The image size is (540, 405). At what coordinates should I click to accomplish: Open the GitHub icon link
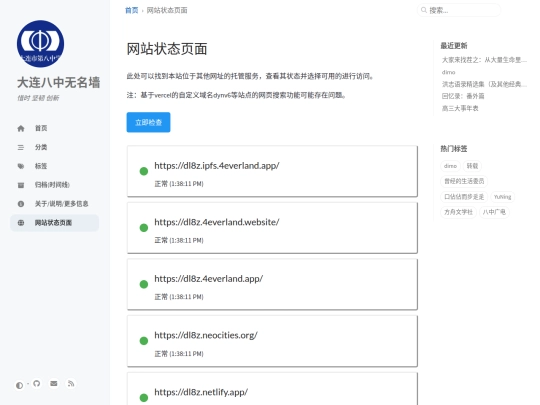tap(37, 383)
